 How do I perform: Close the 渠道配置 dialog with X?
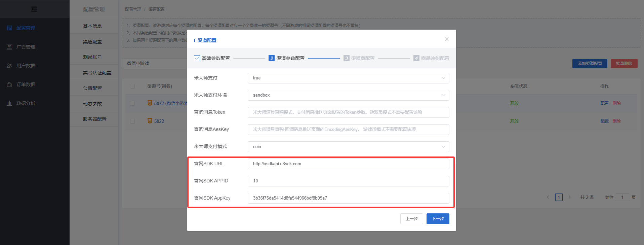pyautogui.click(x=447, y=39)
